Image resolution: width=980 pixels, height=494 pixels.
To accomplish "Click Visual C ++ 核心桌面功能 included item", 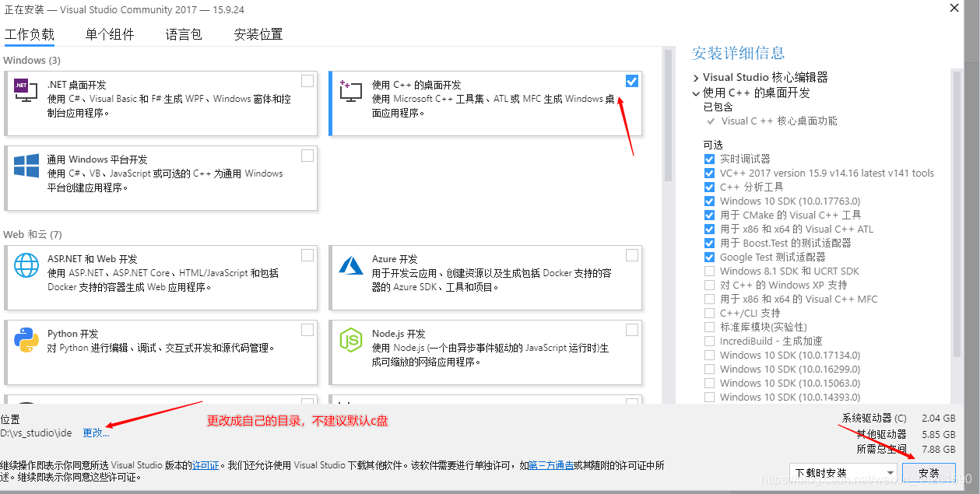I will point(779,121).
